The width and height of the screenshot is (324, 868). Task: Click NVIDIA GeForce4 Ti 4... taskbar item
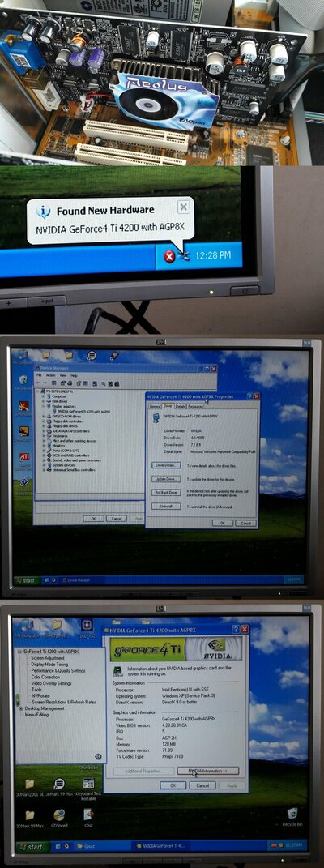[160, 846]
